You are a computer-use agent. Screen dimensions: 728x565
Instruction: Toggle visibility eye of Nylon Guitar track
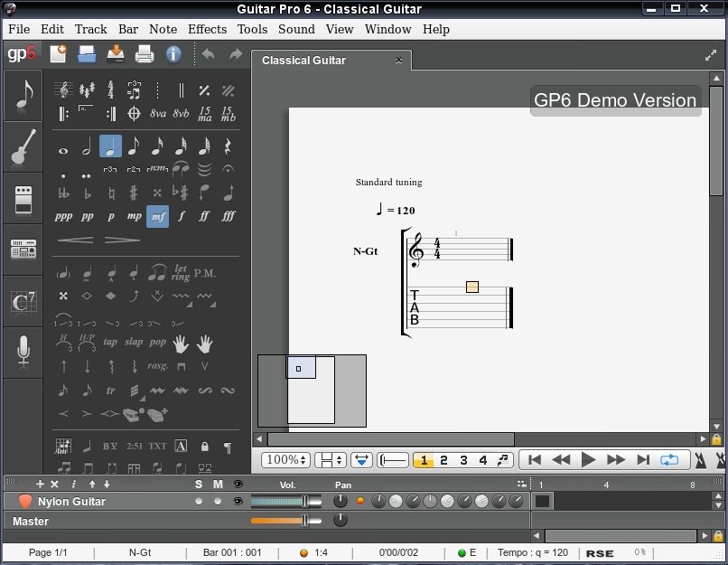238,502
